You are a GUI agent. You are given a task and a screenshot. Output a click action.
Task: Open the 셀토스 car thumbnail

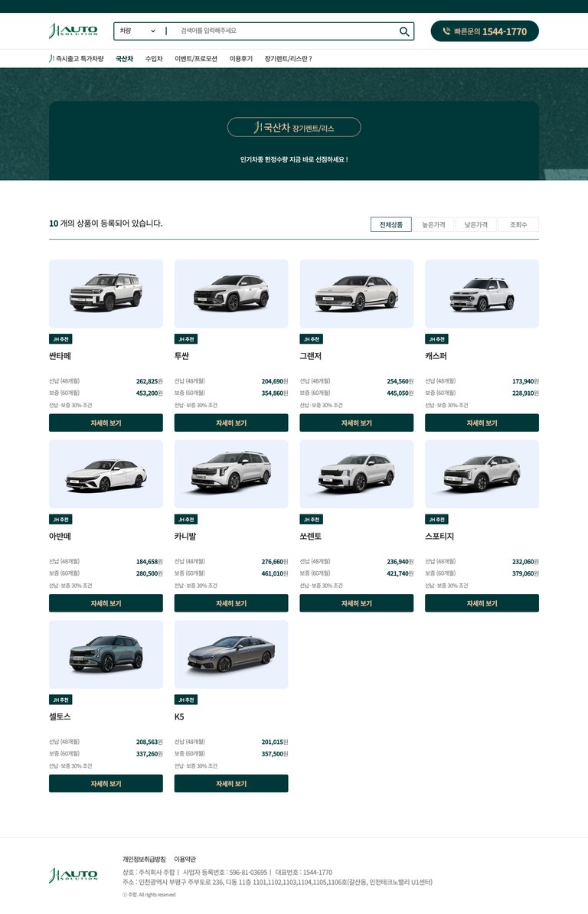point(106,654)
